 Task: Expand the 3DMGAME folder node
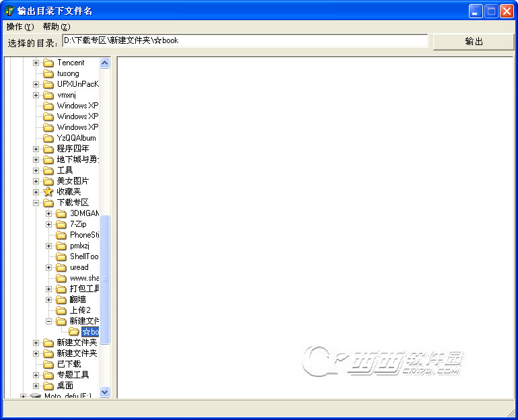point(49,213)
